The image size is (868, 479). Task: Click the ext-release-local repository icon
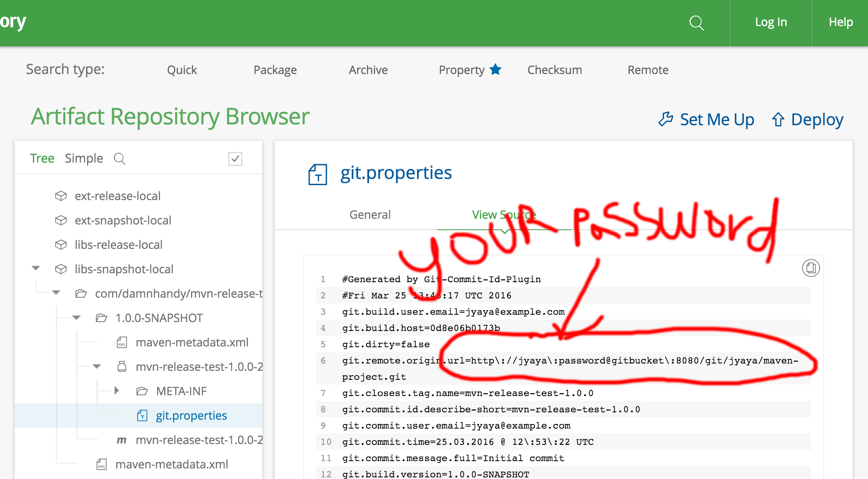click(61, 196)
